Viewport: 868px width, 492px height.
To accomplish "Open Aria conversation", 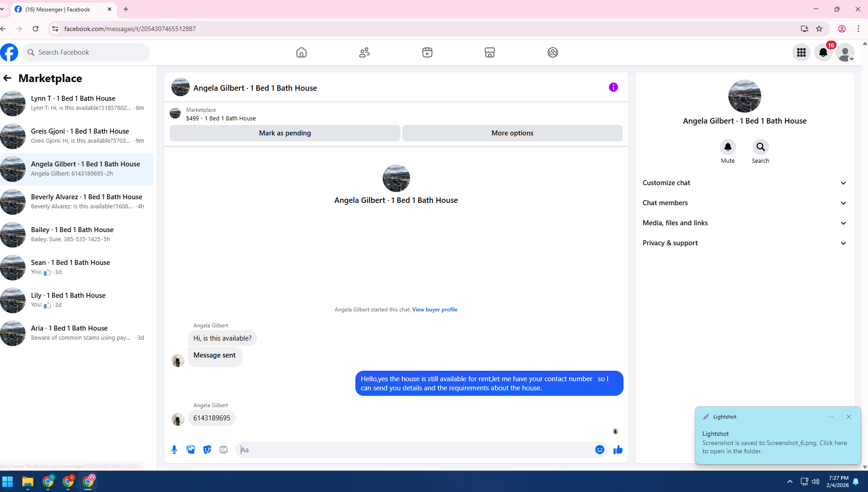I will tap(77, 333).
